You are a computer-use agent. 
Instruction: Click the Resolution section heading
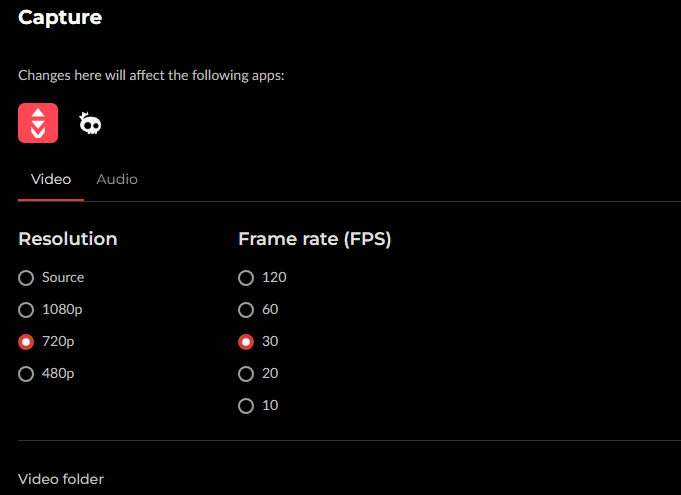(68, 239)
